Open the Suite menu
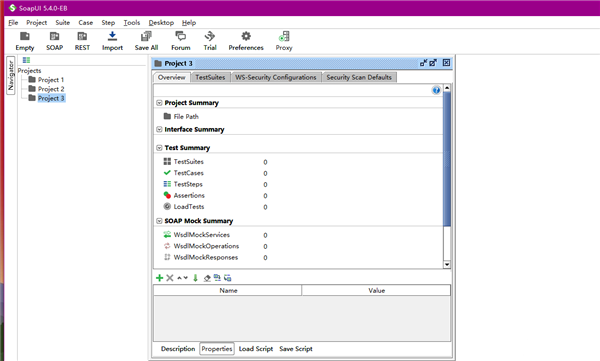 coord(62,23)
